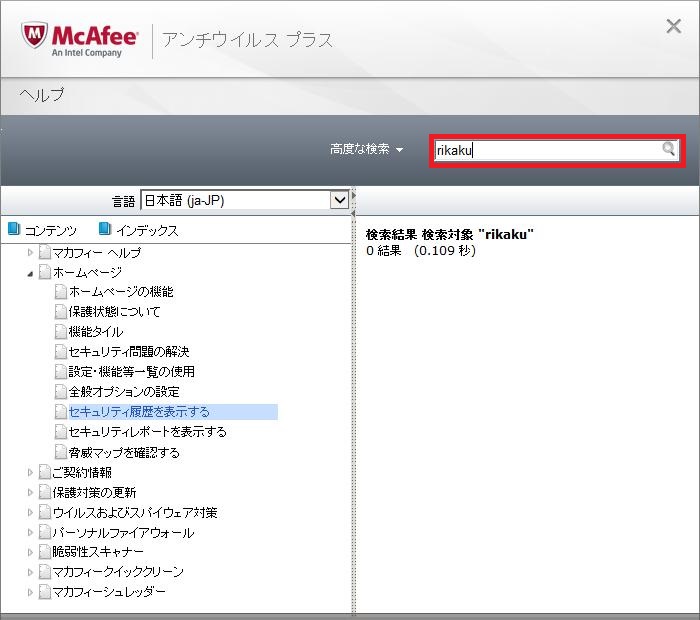Select the ウイルスおよびスパイウェア対策 tree item
This screenshot has height=620, width=700.
[x=135, y=512]
